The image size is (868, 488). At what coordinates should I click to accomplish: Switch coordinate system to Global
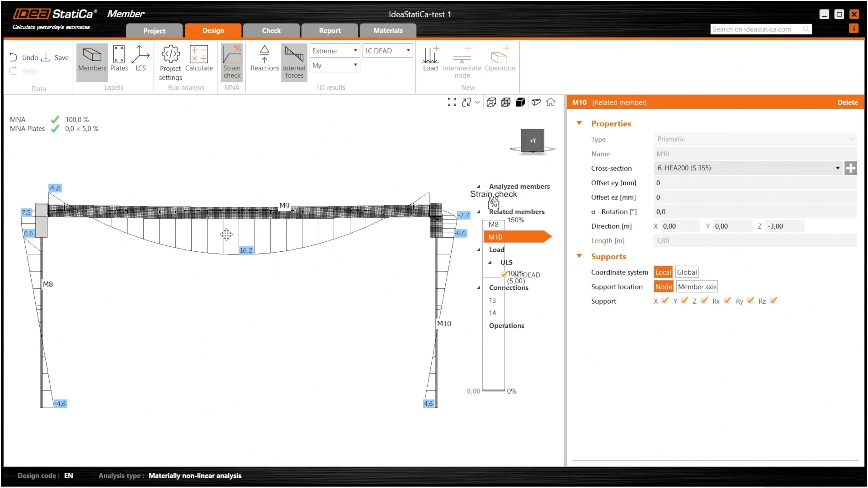(686, 272)
